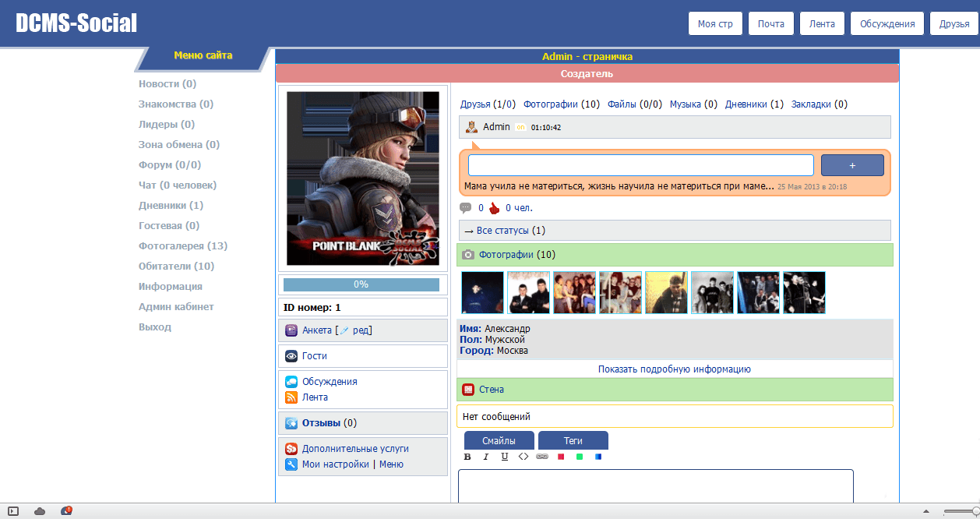The image size is (980, 519).
Task: Click Дополнительные услуги red icon
Action: click(291, 449)
